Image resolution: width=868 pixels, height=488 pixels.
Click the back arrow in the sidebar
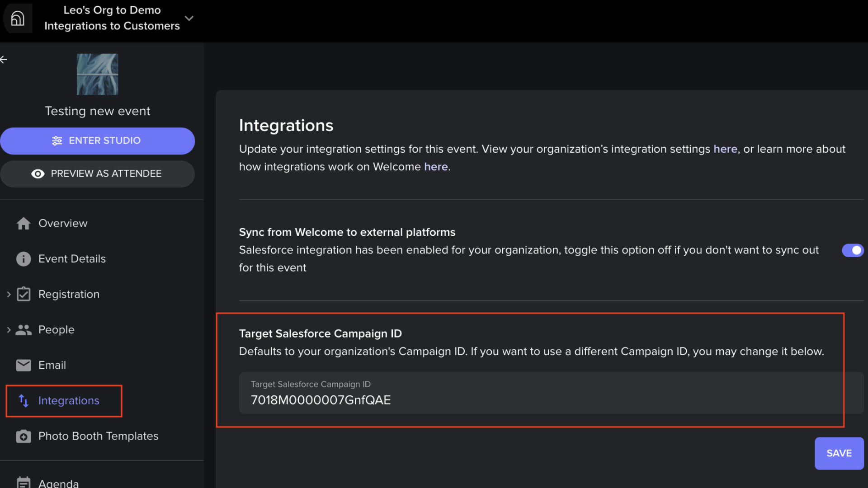point(4,60)
